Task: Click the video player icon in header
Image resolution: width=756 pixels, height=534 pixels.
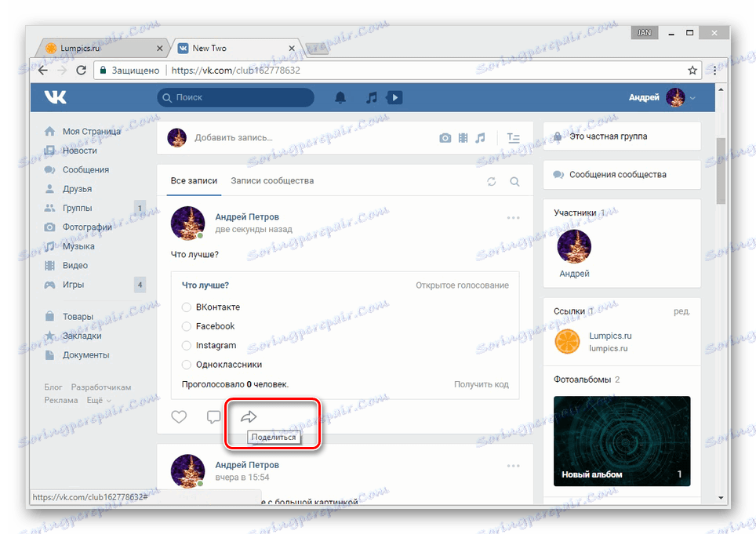Action: coord(394,98)
